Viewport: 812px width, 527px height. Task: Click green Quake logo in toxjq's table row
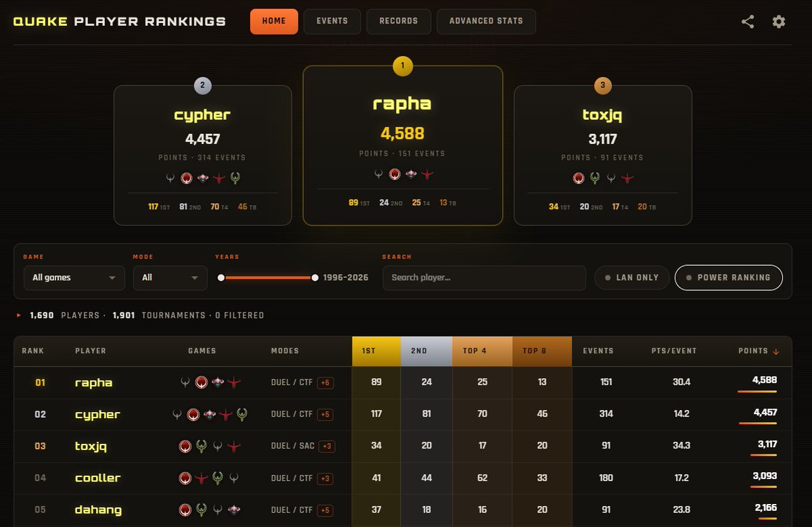pyautogui.click(x=201, y=446)
